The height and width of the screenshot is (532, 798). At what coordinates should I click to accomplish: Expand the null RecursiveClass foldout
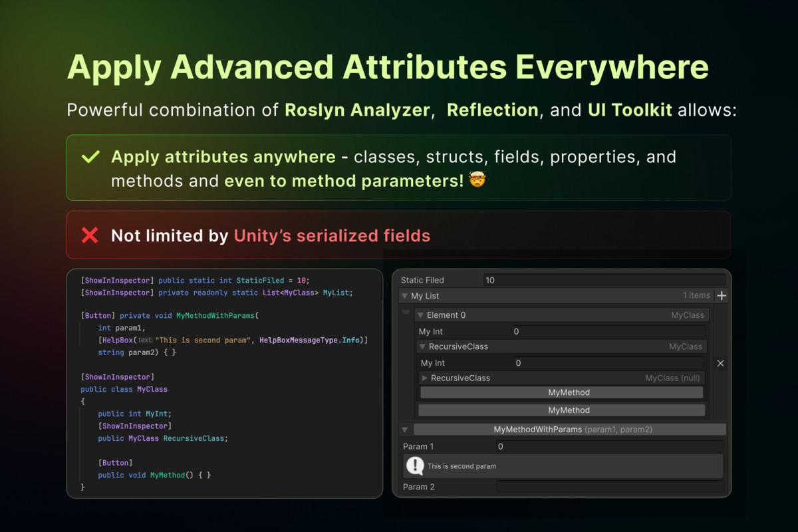pos(424,378)
